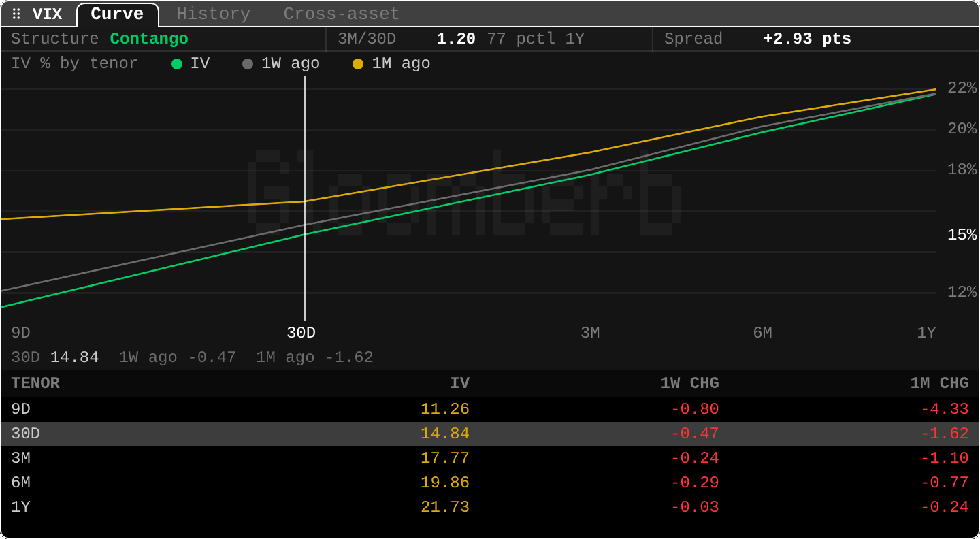Click the 9D label on chart x-axis
This screenshot has width=980, height=539.
tap(21, 333)
